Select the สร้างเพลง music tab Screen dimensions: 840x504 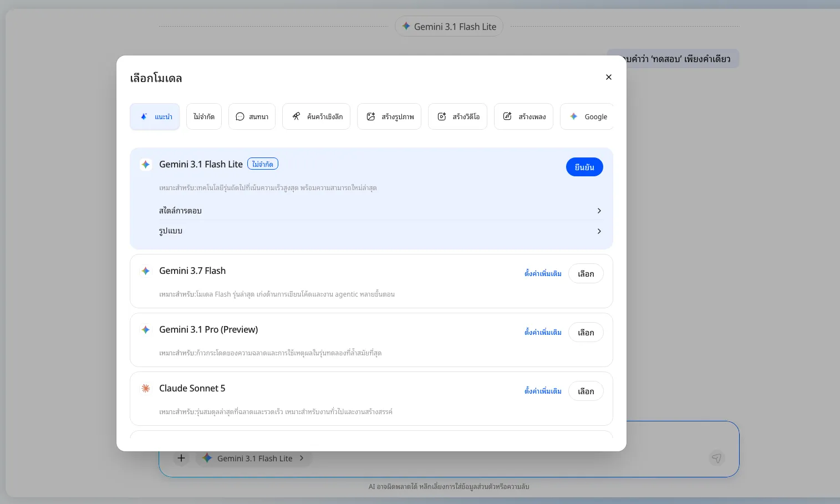coord(523,116)
